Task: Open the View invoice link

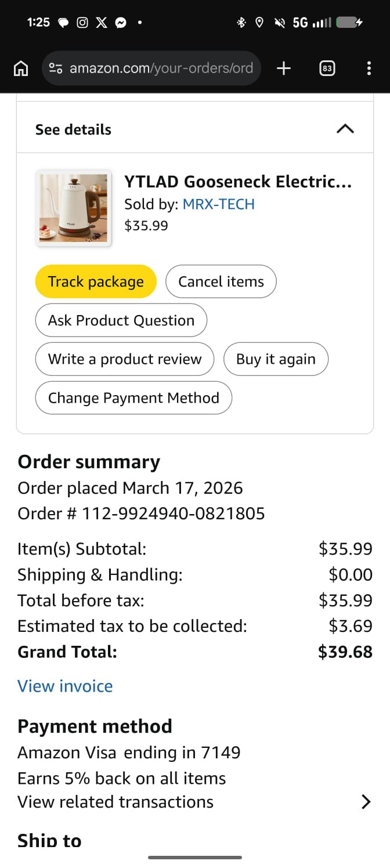Action: 65,686
